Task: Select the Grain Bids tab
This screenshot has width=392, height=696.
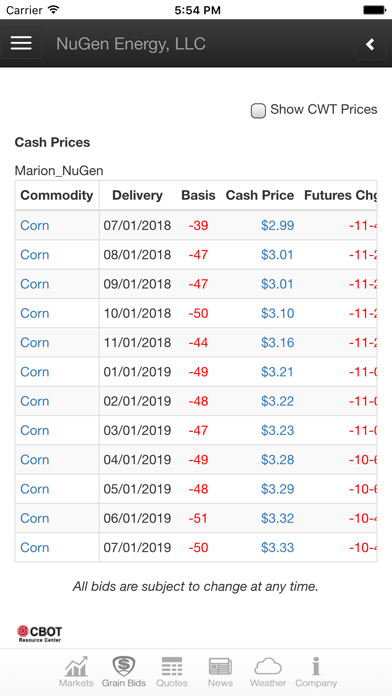Action: [x=124, y=672]
